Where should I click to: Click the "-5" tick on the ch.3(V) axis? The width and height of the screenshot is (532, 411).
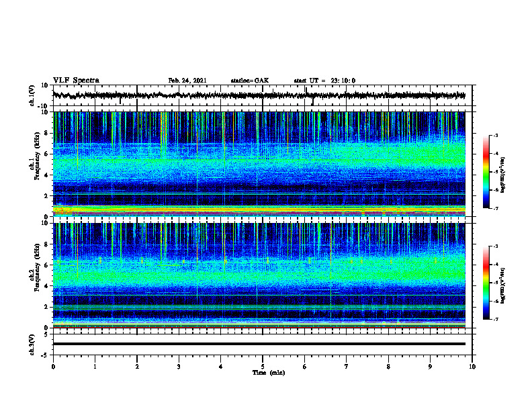click(x=46, y=355)
